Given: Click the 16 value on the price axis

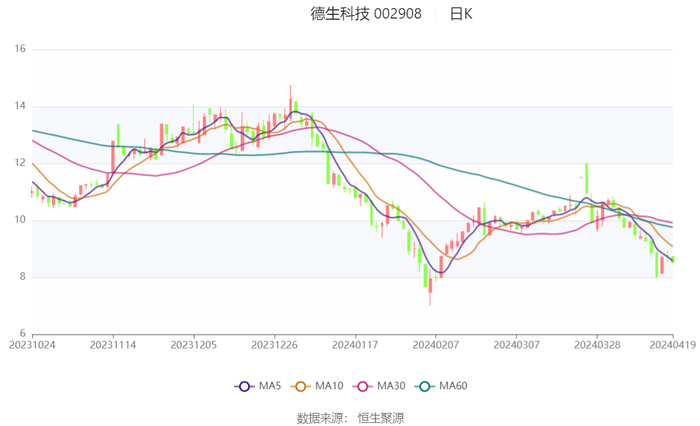Looking at the screenshot, I should pos(19,49).
